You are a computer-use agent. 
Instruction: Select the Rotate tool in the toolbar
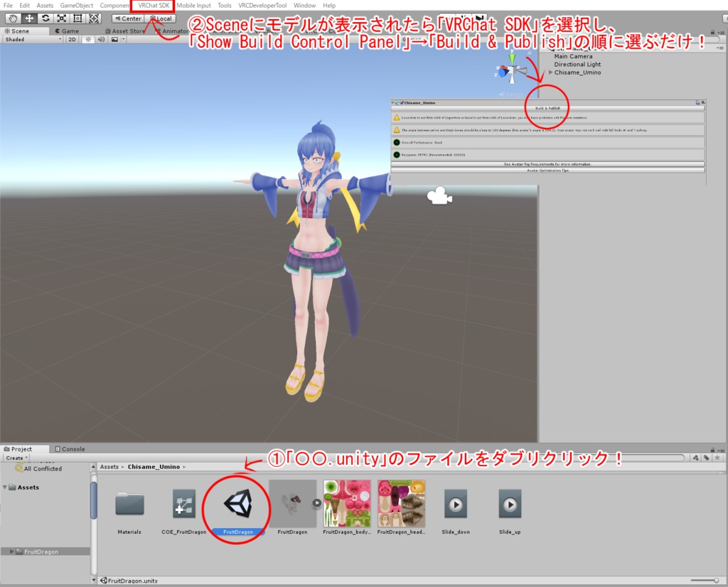coord(45,18)
